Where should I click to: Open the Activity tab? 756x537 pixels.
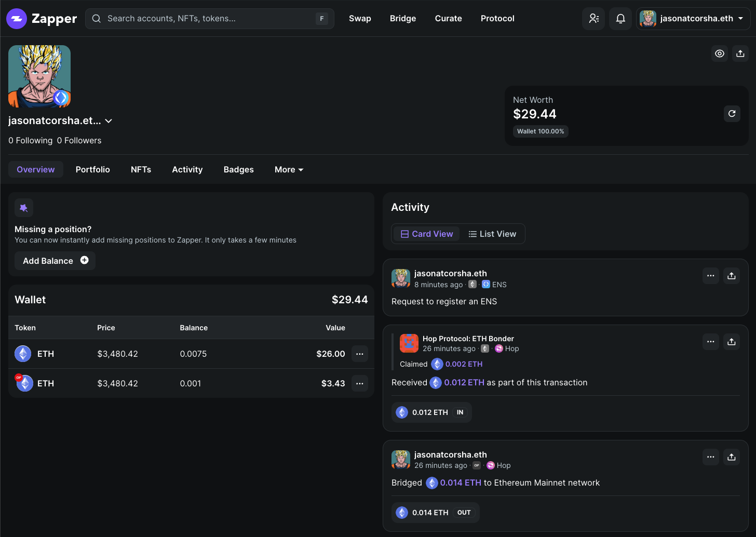click(187, 170)
